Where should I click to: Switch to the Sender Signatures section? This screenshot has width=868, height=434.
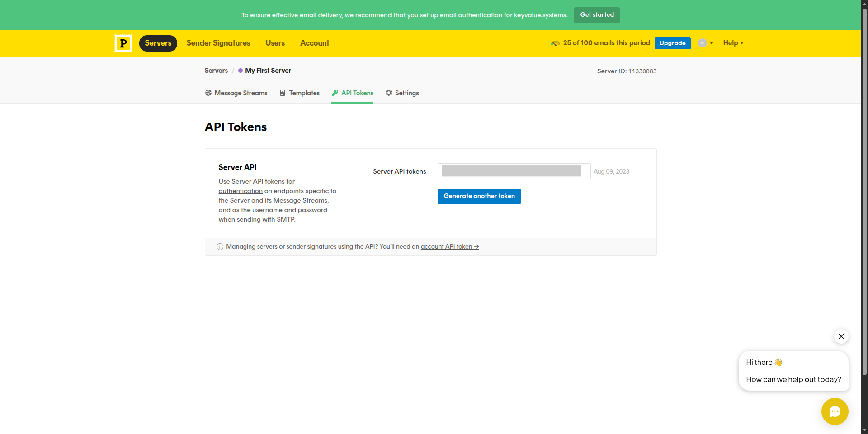[x=218, y=43]
